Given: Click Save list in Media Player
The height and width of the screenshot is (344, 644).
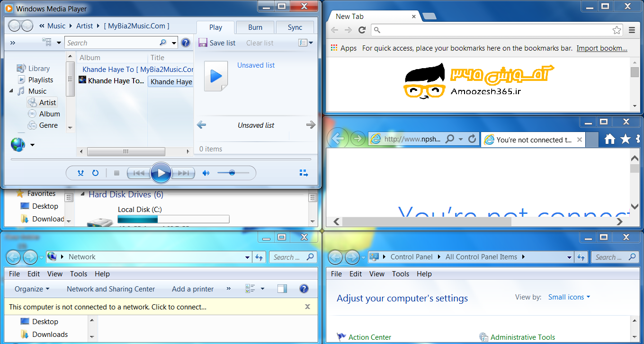Looking at the screenshot, I should [x=217, y=43].
